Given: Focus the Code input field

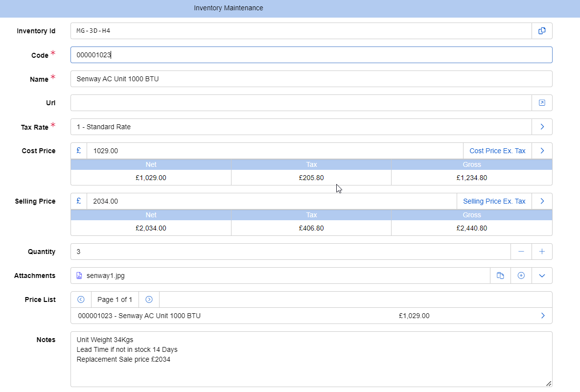Looking at the screenshot, I should (x=311, y=55).
